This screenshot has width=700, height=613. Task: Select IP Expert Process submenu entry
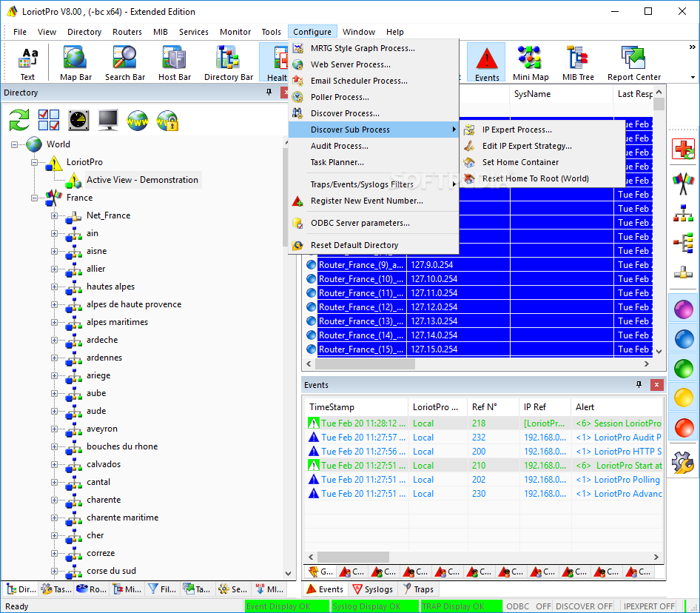(542, 130)
